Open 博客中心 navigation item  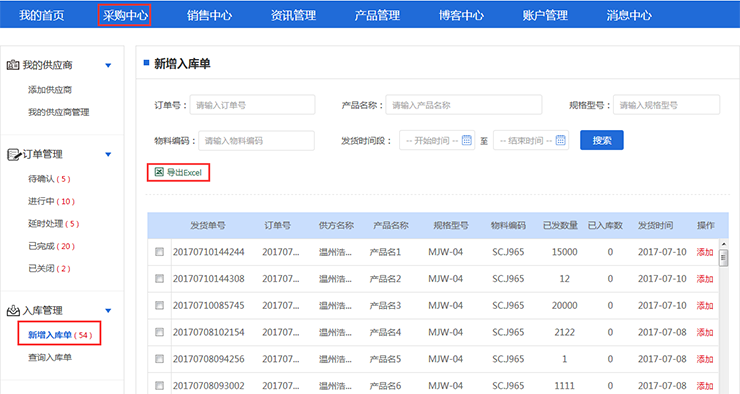[x=461, y=15]
